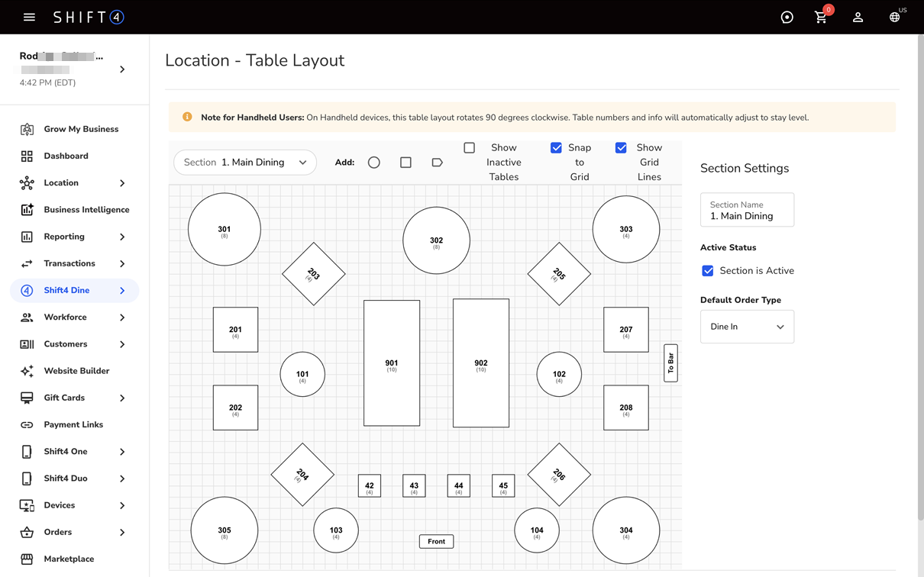Select square table 207

pos(626,330)
